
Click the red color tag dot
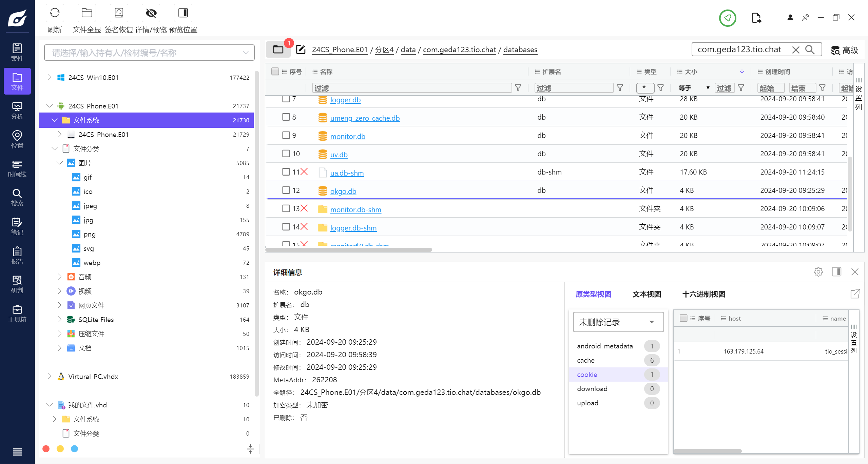tap(46, 449)
